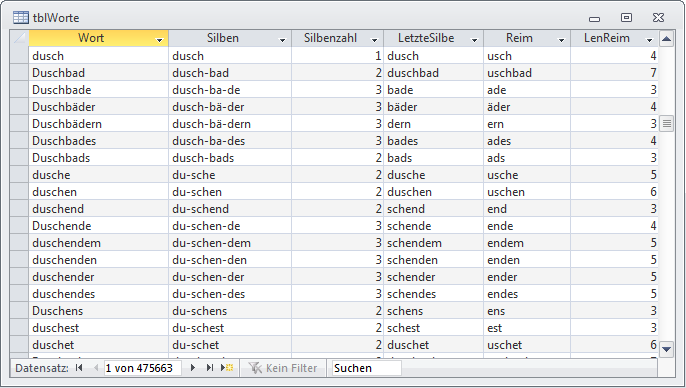
Task: Click LetzteSilbe cell 'schendes'
Action: point(434,294)
